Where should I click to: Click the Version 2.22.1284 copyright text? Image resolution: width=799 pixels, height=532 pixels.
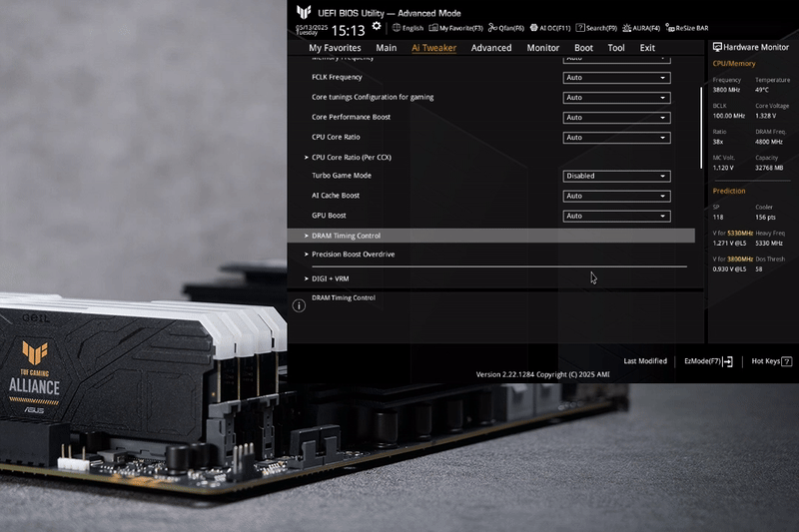point(542,374)
